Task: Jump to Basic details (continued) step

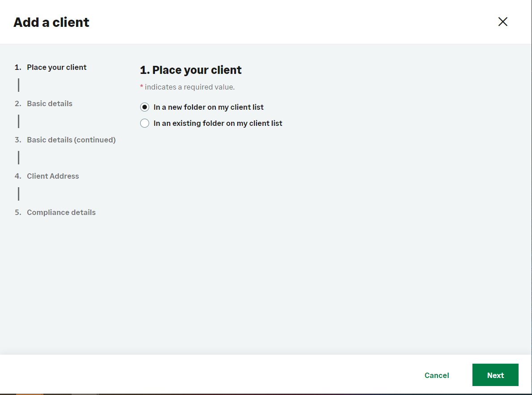Action: click(x=71, y=140)
